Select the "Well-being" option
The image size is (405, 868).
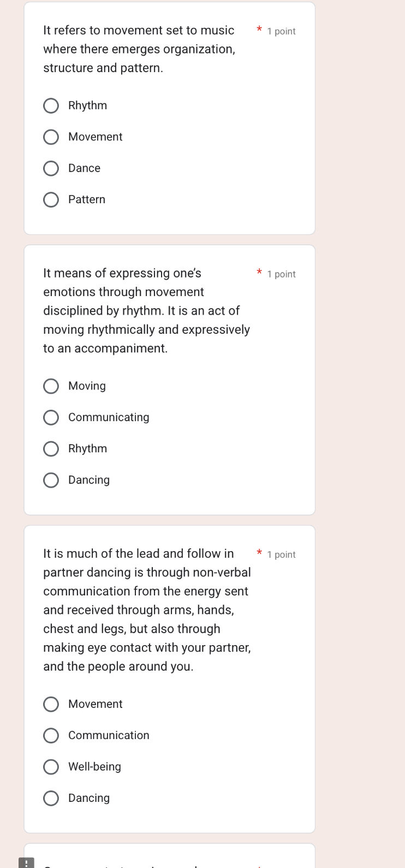(x=51, y=766)
